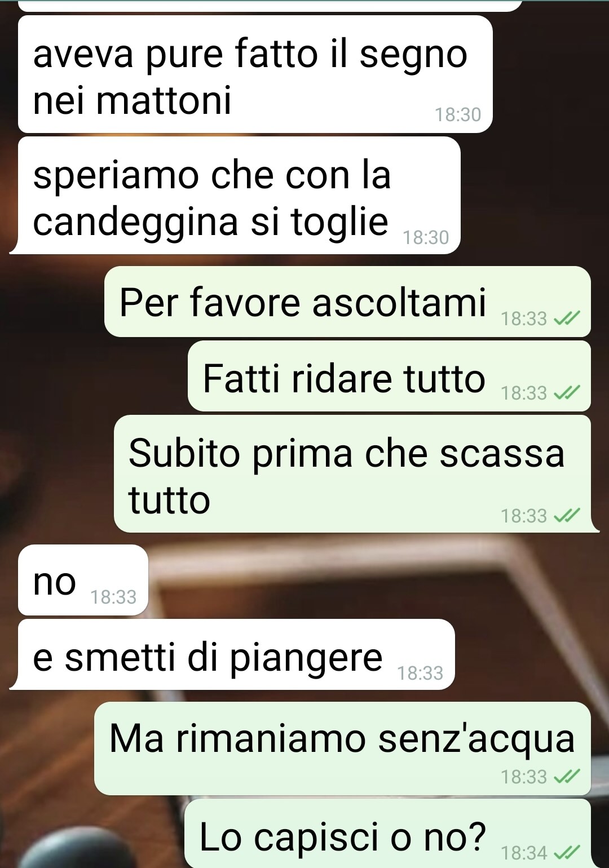Select the 'Ma rimaniamo senz'acqua' message
609x868 pixels.
[342, 749]
